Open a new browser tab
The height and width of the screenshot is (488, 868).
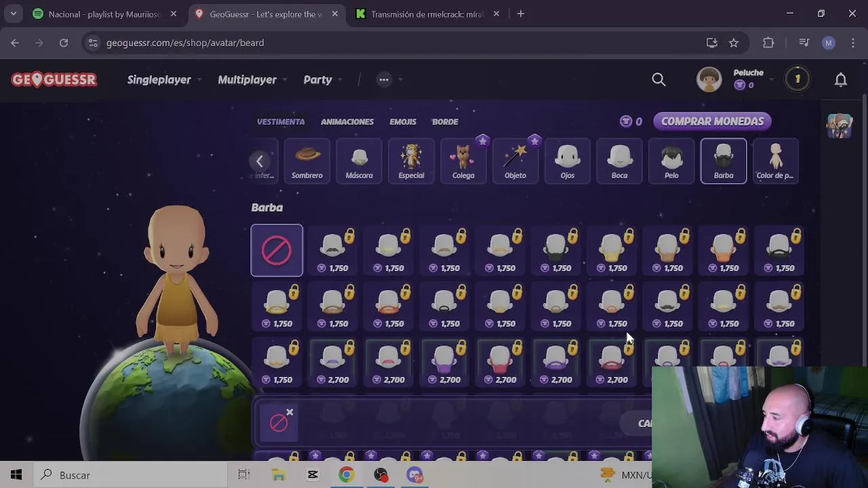(x=521, y=14)
